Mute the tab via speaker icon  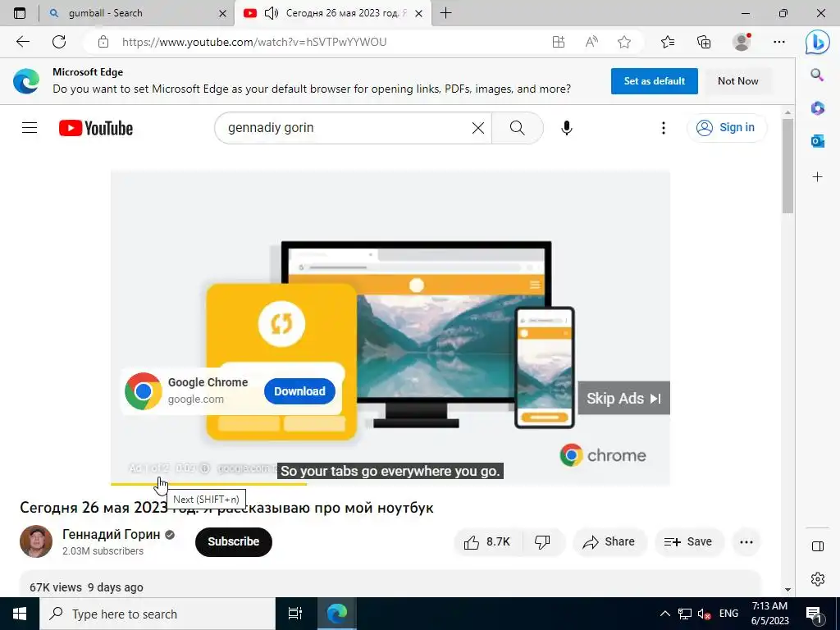[x=272, y=13]
